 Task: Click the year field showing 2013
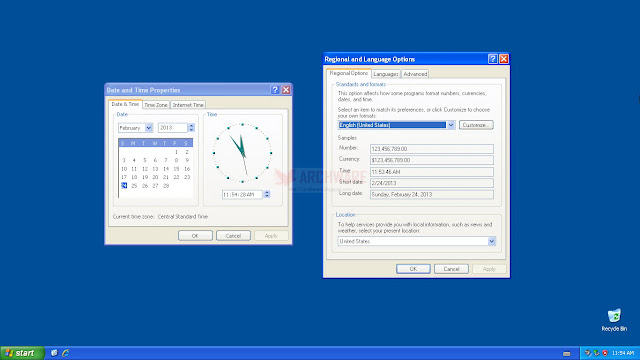point(173,128)
